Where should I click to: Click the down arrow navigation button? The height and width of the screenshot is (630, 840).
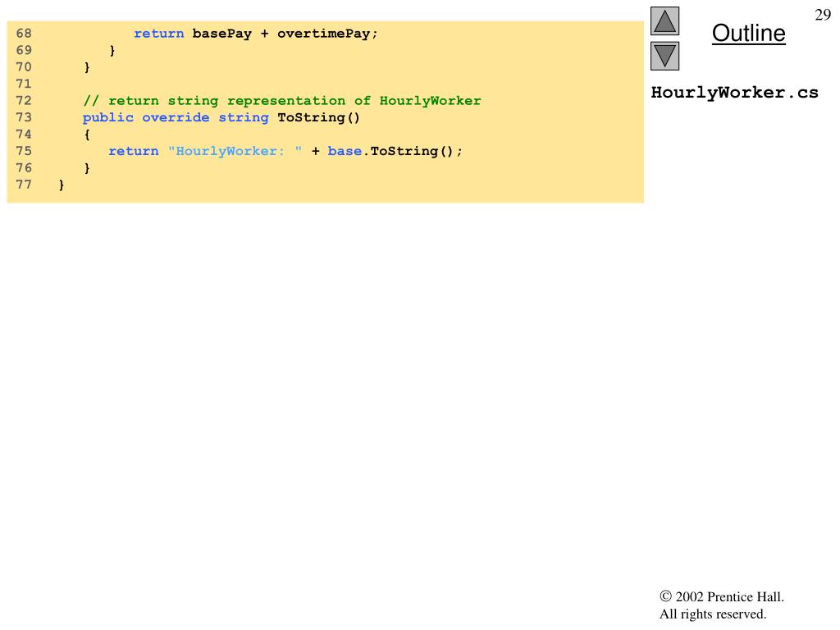click(x=664, y=57)
